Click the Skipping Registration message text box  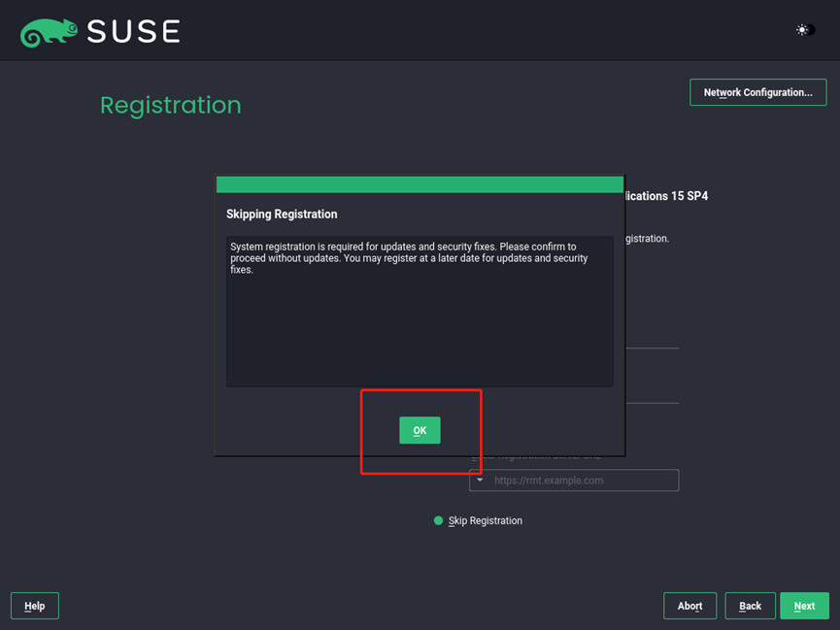pyautogui.click(x=420, y=312)
